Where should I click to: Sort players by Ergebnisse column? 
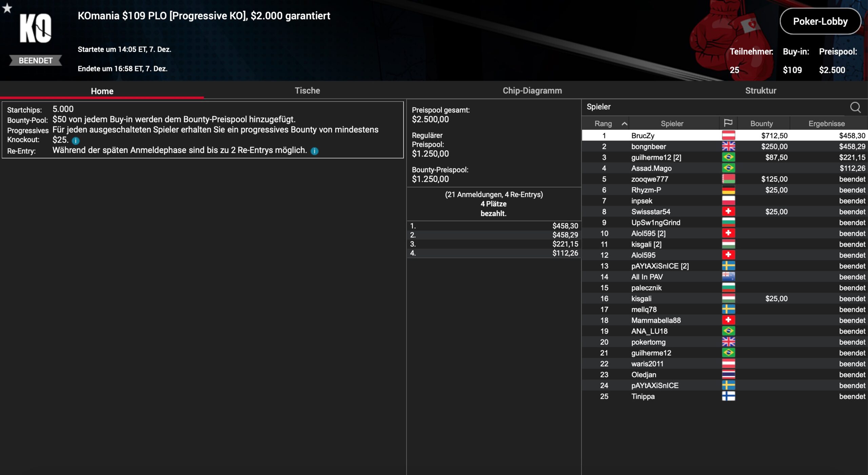[x=826, y=123]
